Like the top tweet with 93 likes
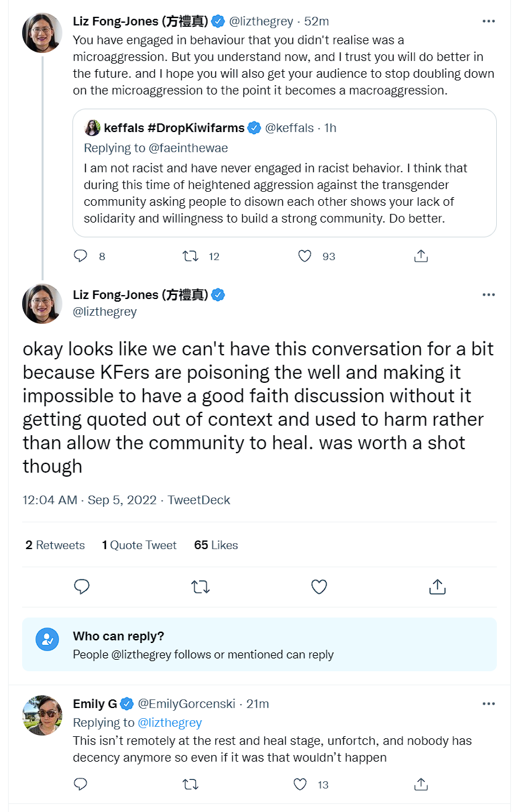 pyautogui.click(x=304, y=256)
